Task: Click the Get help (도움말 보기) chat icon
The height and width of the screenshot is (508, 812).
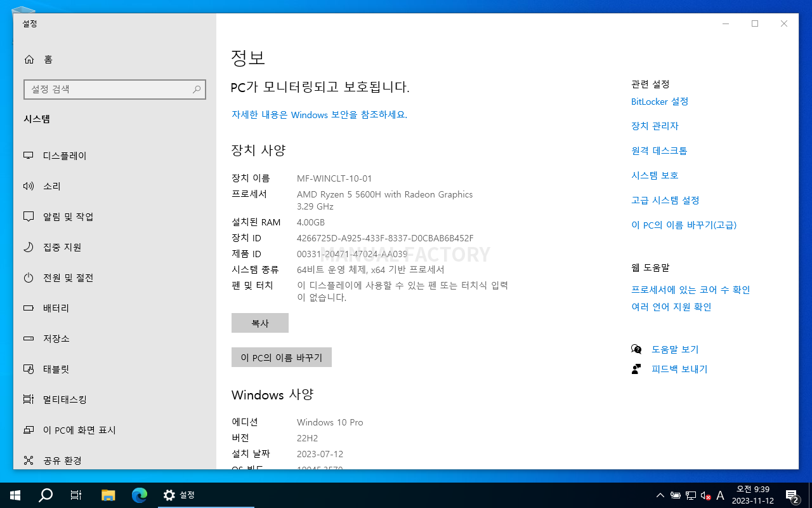Action: point(636,349)
